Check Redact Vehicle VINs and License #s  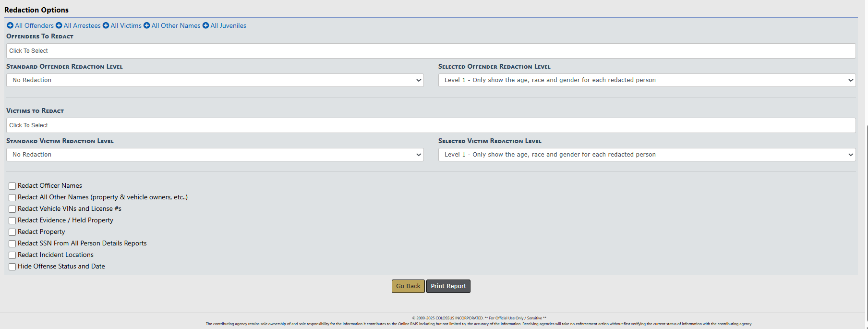pos(12,209)
